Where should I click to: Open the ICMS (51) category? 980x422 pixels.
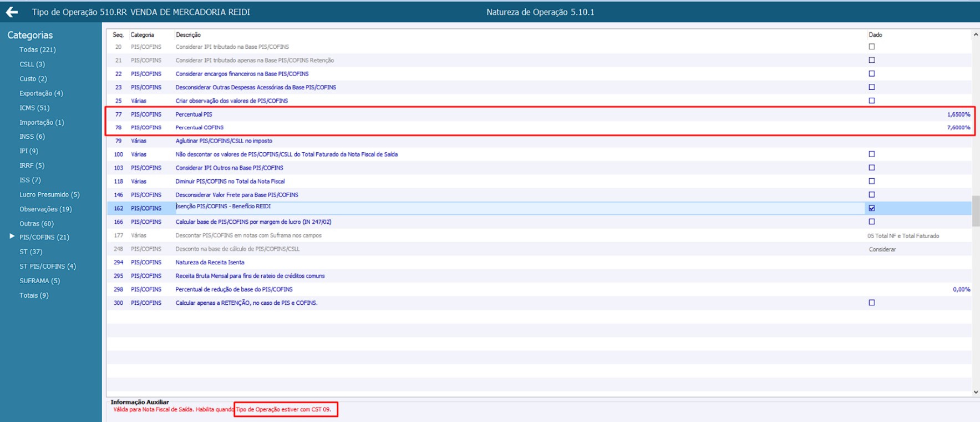(x=34, y=108)
